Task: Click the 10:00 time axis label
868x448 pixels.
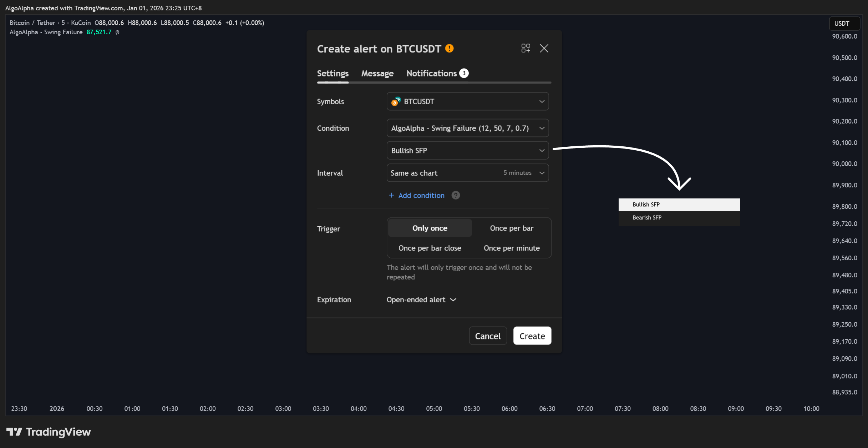Action: (x=811, y=409)
